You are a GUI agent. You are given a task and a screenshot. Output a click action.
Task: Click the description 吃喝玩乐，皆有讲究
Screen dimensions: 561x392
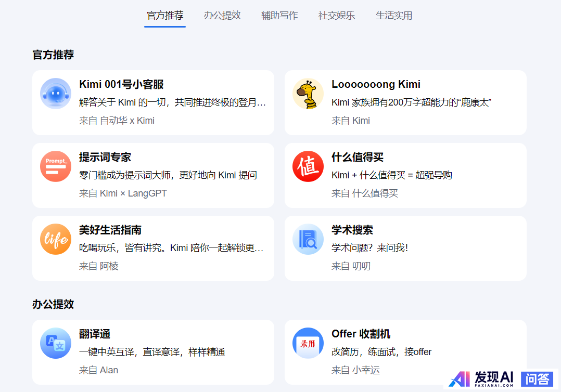pyautogui.click(x=171, y=247)
